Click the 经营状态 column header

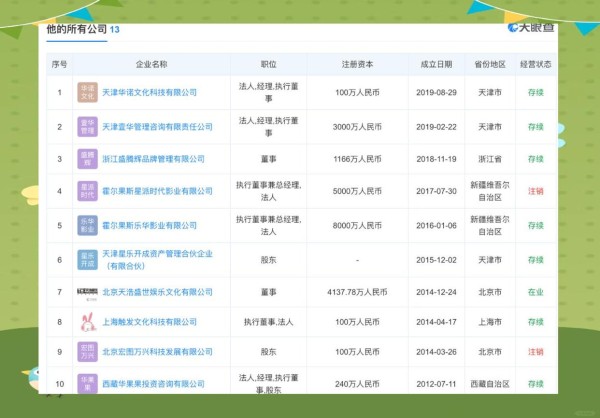click(x=536, y=64)
